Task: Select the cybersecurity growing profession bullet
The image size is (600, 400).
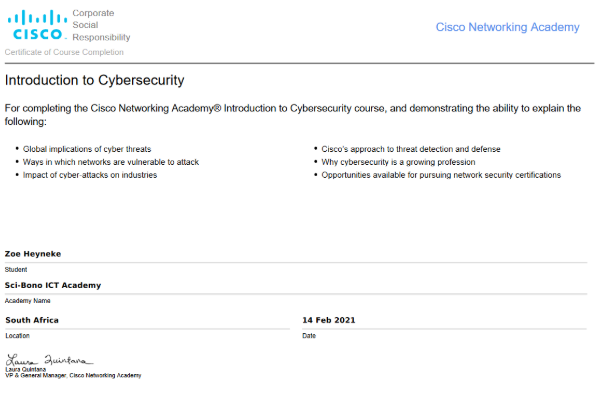Action: pos(398,162)
